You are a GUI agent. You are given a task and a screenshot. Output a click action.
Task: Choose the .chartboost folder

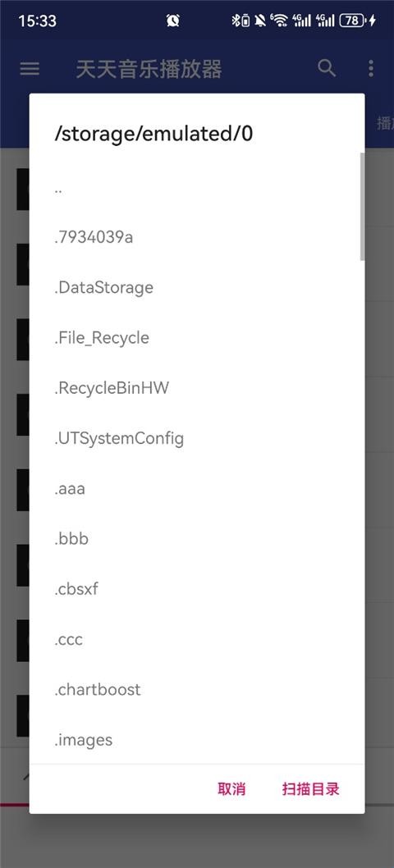(196, 689)
